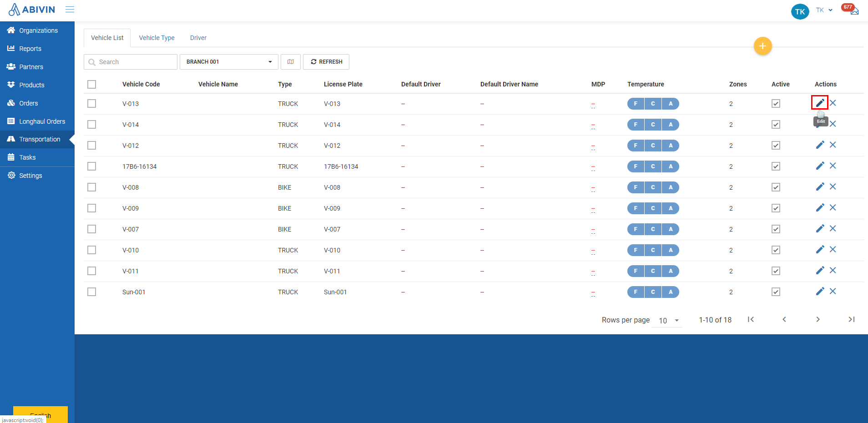Open the notifications mailbox with 677 badge
This screenshot has height=423, width=868.
850,9
